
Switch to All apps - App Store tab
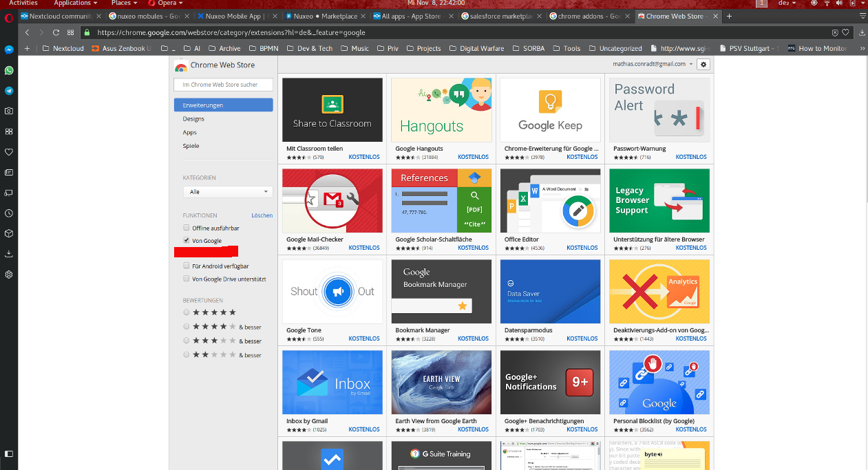[x=412, y=16]
